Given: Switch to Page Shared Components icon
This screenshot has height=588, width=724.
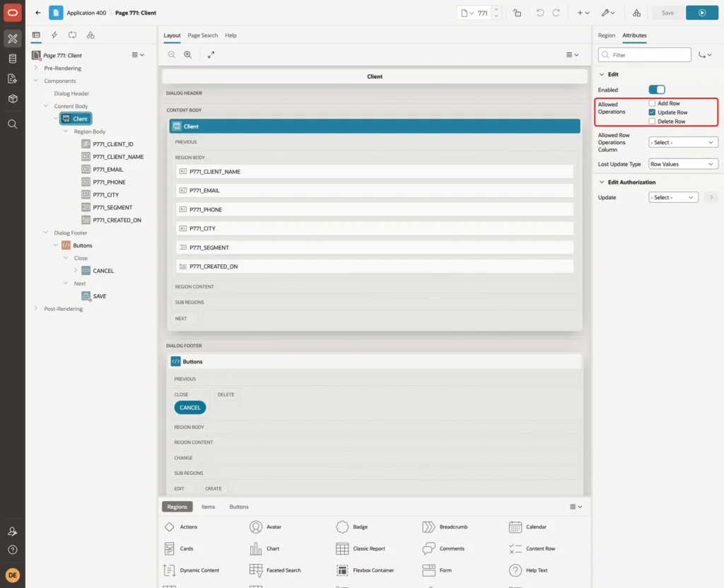Looking at the screenshot, I should (90, 35).
